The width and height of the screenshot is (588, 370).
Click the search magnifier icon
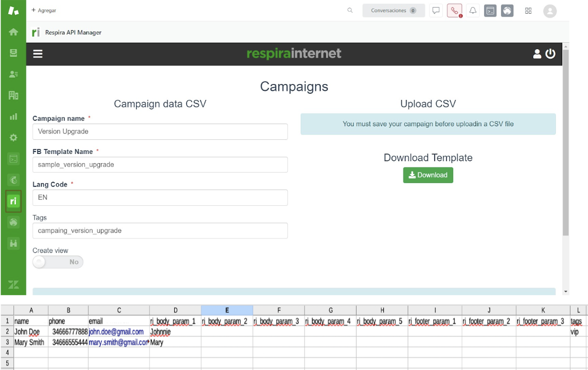(350, 11)
